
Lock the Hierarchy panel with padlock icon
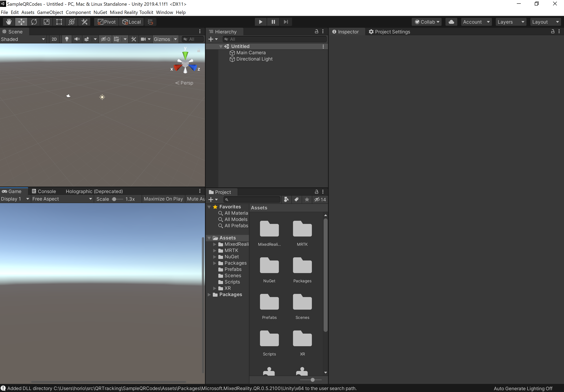click(x=317, y=31)
